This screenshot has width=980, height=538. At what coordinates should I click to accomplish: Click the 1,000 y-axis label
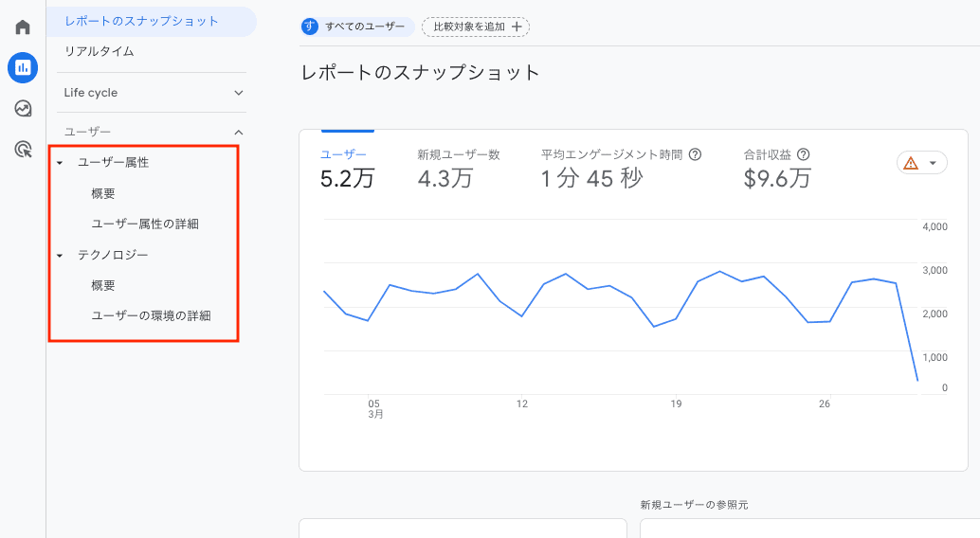(x=935, y=357)
